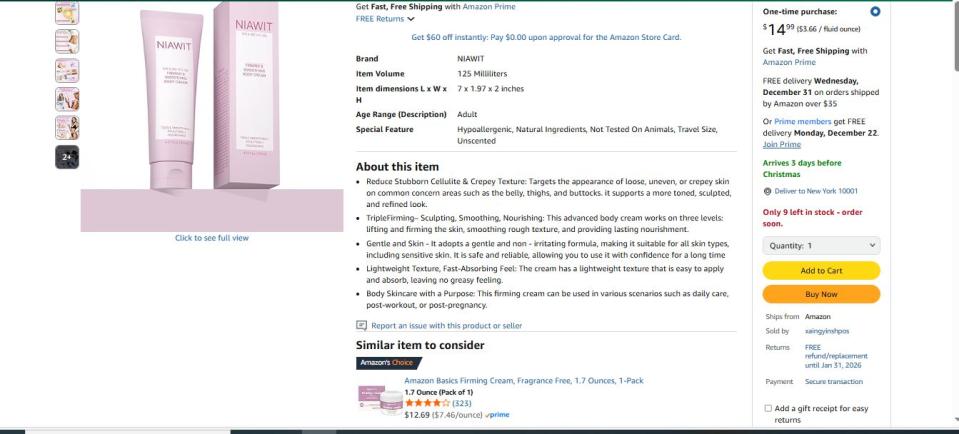This screenshot has height=434, width=959.
Task: Click the Amazon Basics Firming Cream title link
Action: click(524, 380)
